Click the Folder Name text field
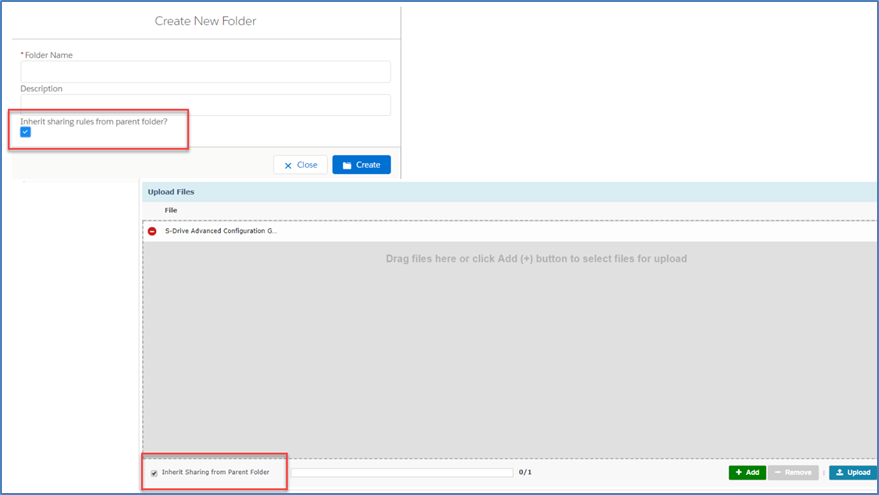This screenshot has height=495, width=879. click(x=205, y=72)
